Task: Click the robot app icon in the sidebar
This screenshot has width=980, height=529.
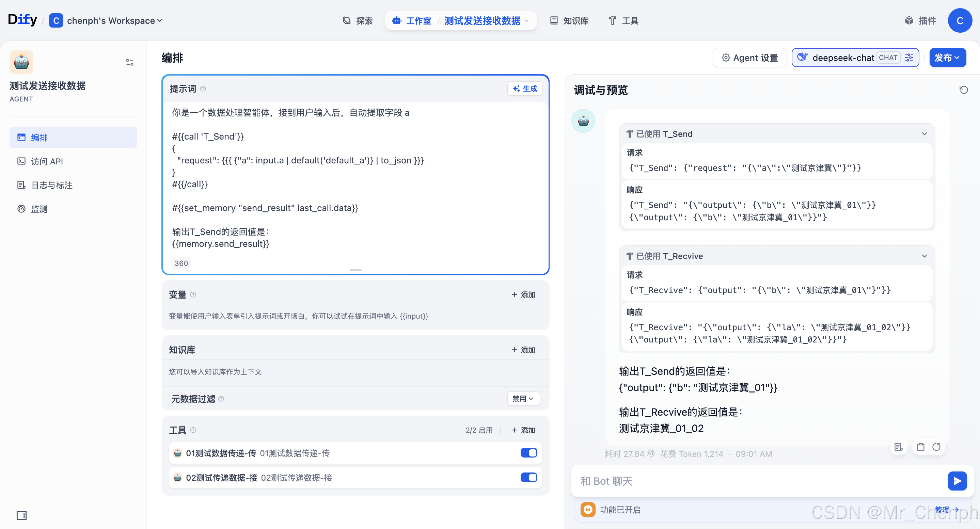Action: (21, 62)
